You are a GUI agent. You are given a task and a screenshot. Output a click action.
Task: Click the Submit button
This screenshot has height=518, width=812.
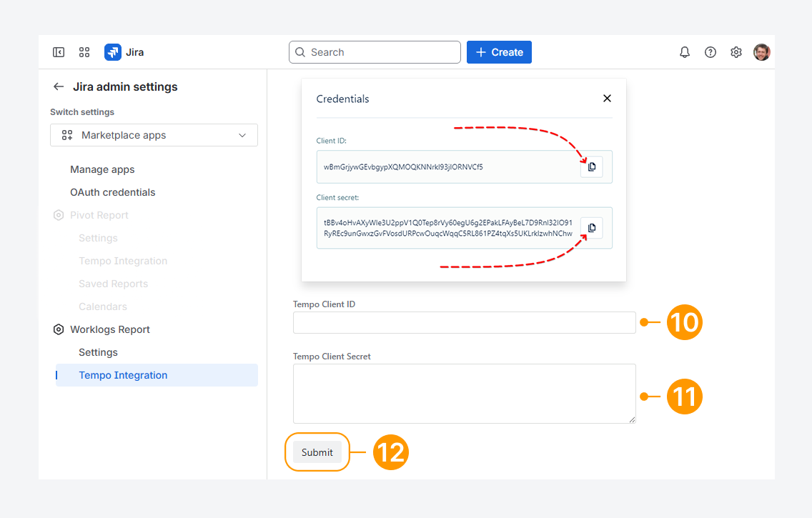click(317, 452)
